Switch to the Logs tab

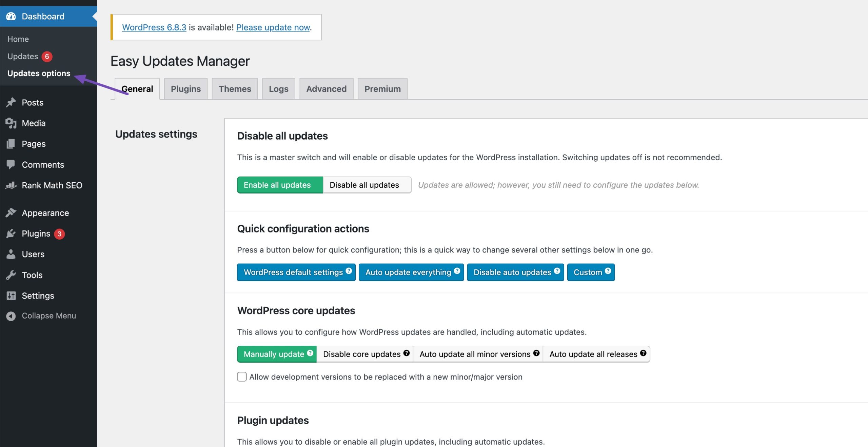click(x=278, y=89)
